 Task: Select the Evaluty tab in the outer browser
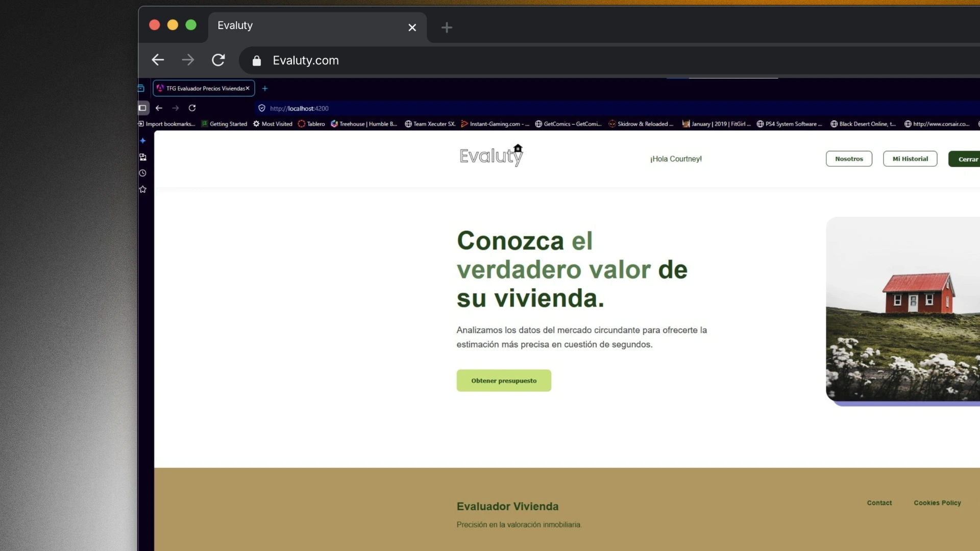(316, 27)
